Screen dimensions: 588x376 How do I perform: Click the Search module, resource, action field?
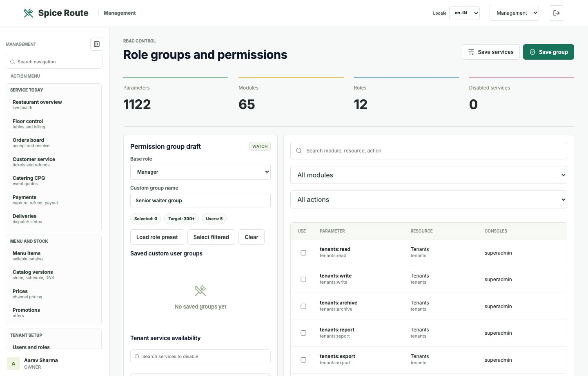[x=429, y=151]
